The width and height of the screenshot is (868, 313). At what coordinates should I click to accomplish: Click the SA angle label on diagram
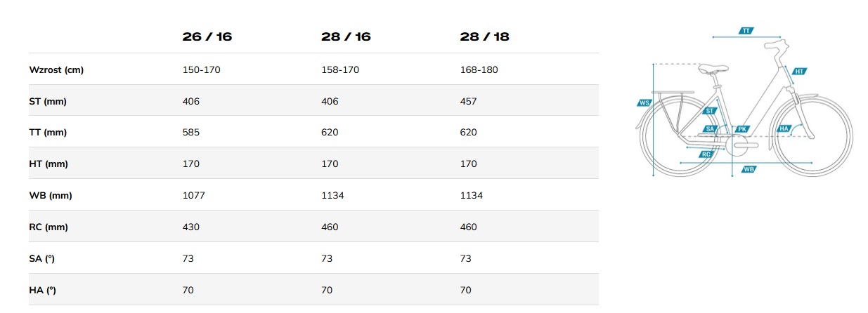pyautogui.click(x=710, y=129)
